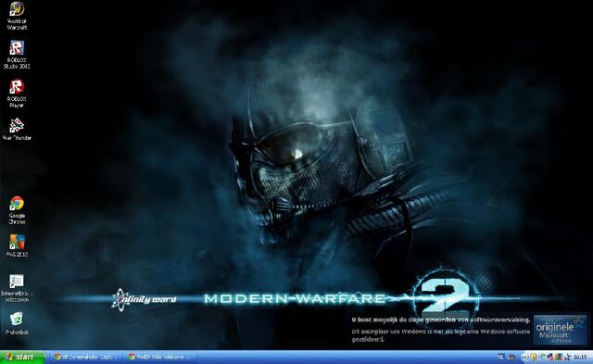
Task: Select the ROBLOX Player shortcut
Action: pos(17,94)
